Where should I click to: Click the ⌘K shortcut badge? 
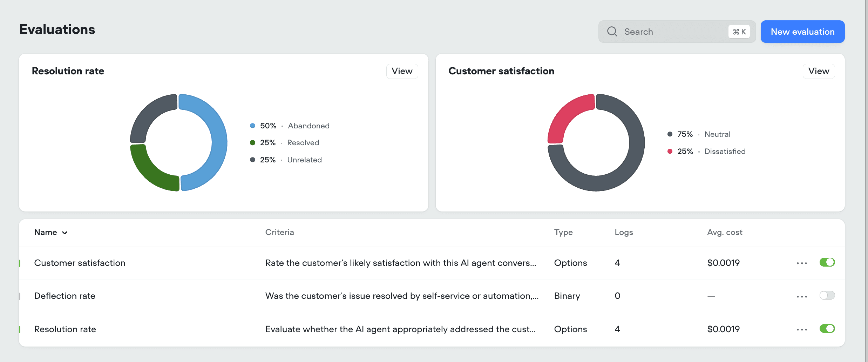(x=739, y=32)
